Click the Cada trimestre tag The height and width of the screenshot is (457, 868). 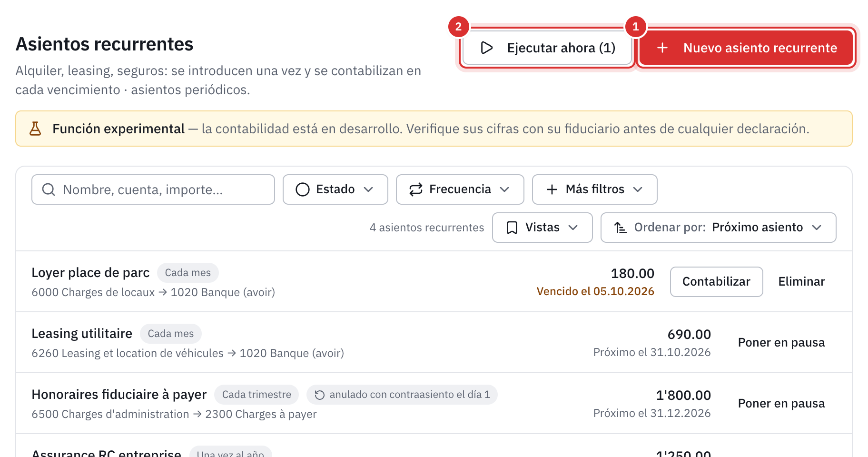click(256, 395)
